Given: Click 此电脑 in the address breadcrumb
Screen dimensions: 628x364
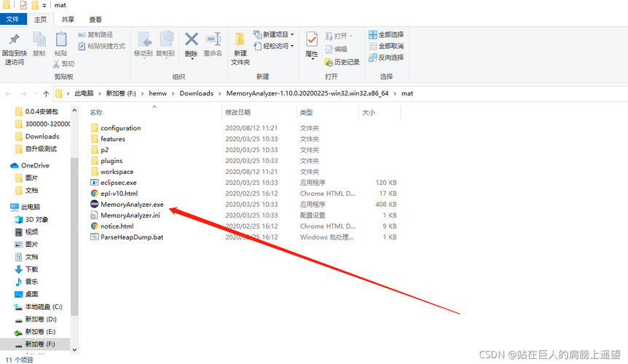Looking at the screenshot, I should click(84, 93).
